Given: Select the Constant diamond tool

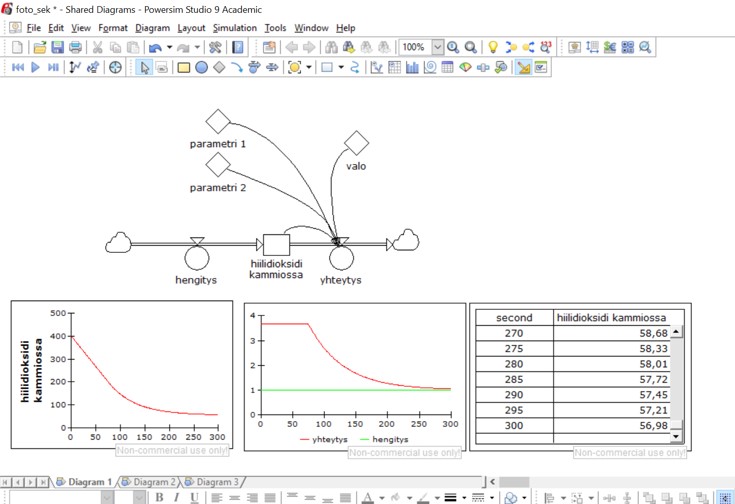Looking at the screenshot, I should (218, 68).
